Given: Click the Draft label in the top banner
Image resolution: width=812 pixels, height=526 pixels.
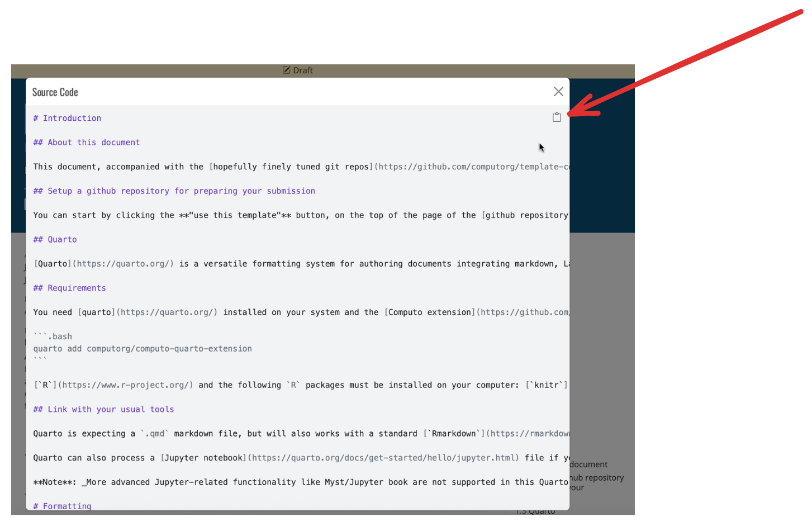Looking at the screenshot, I should tap(303, 70).
